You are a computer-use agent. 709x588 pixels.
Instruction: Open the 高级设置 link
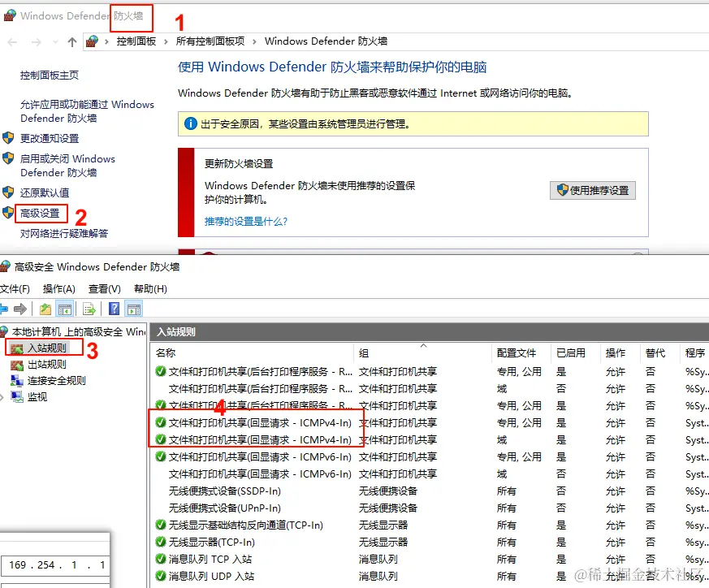pos(40,213)
